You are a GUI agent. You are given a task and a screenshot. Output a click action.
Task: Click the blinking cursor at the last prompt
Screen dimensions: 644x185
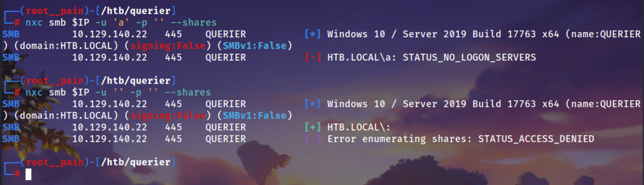coord(28,174)
